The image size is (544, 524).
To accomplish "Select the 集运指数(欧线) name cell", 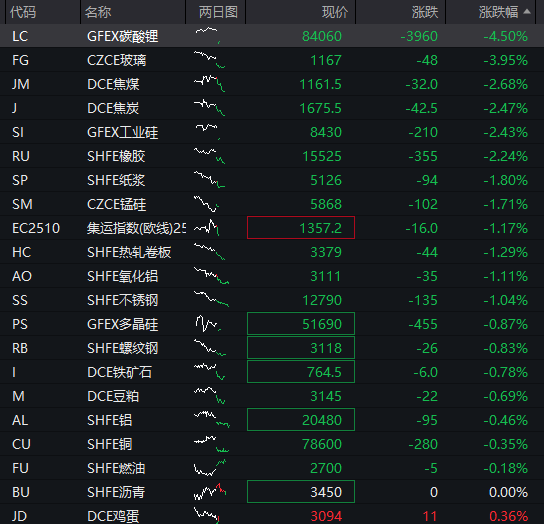I will coord(136,228).
